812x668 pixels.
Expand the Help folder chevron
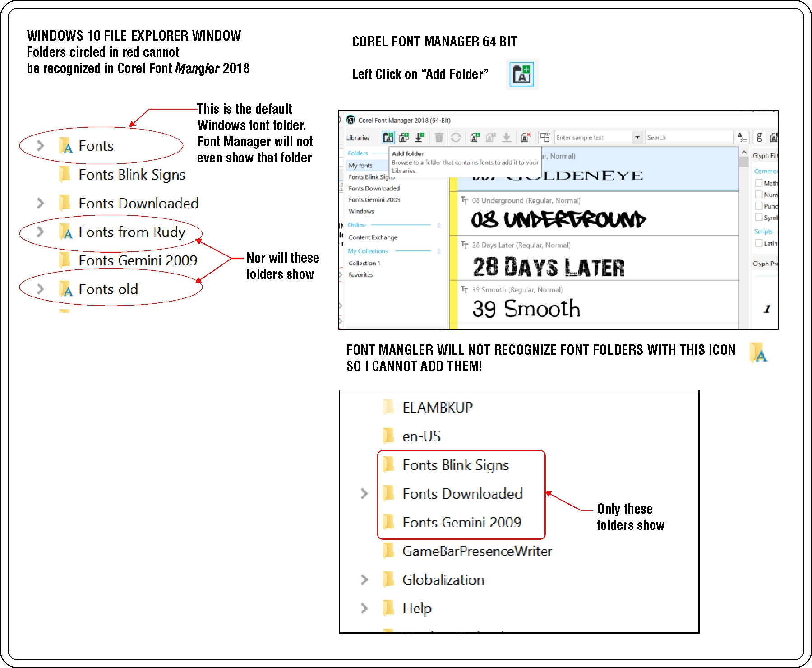click(x=364, y=608)
